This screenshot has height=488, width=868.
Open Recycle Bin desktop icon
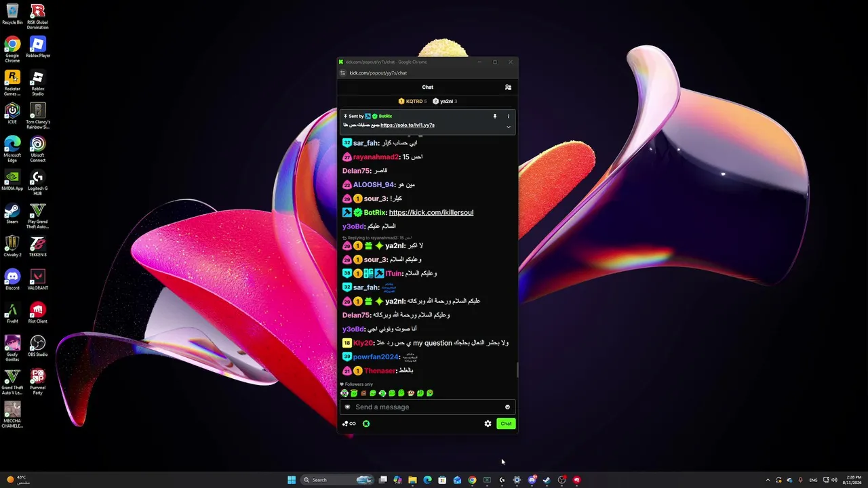pos(12,14)
